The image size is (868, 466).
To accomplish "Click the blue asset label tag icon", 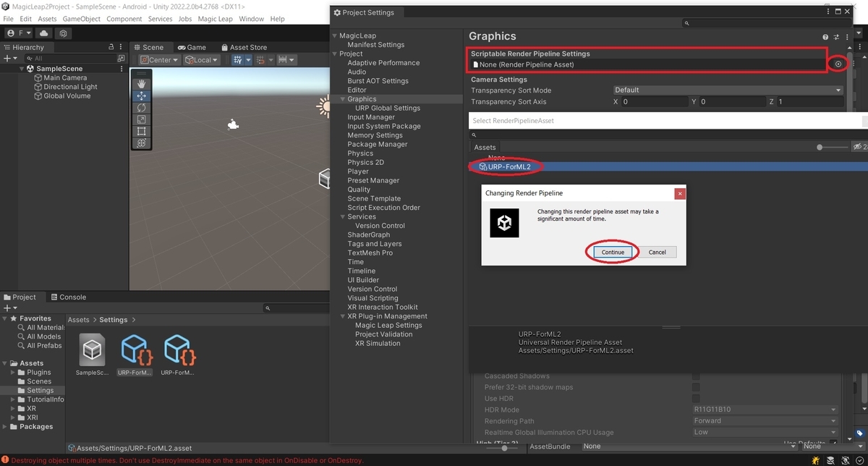I will (x=859, y=433).
